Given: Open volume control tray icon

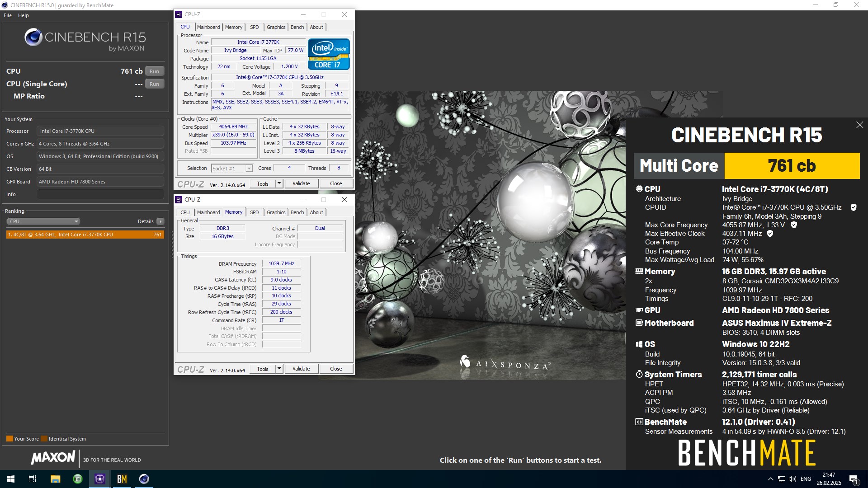Looking at the screenshot, I should pyautogui.click(x=793, y=479).
